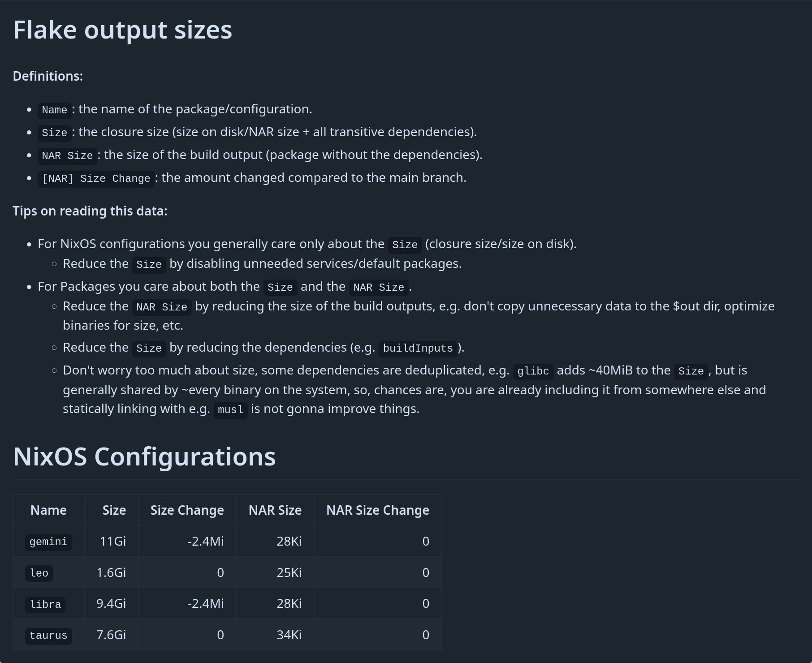
Task: Click the 'gemini' configuration name
Action: [48, 542]
